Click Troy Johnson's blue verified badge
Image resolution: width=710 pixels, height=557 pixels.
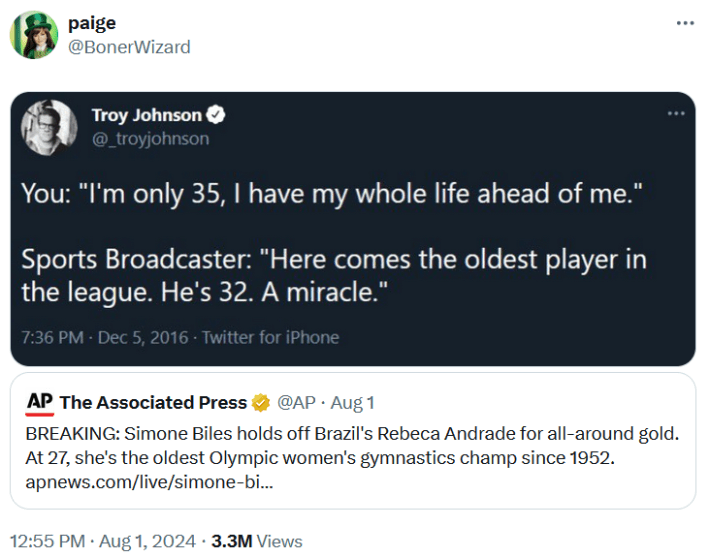click(215, 115)
